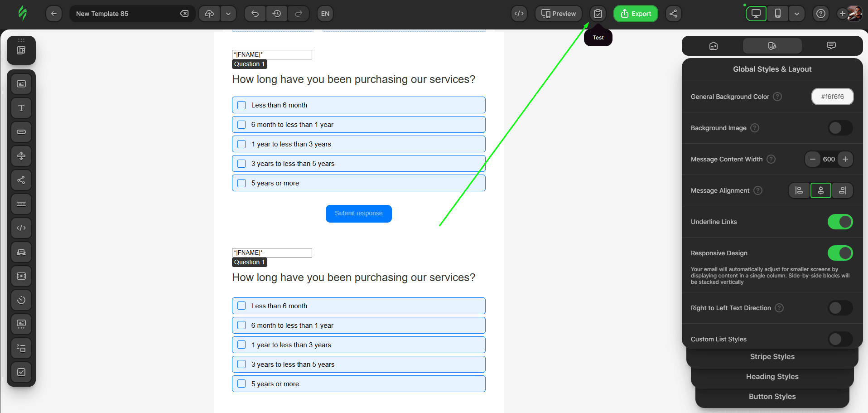Expand the device view dropdown chevron
Screen dimensions: 868x413
(797, 13)
